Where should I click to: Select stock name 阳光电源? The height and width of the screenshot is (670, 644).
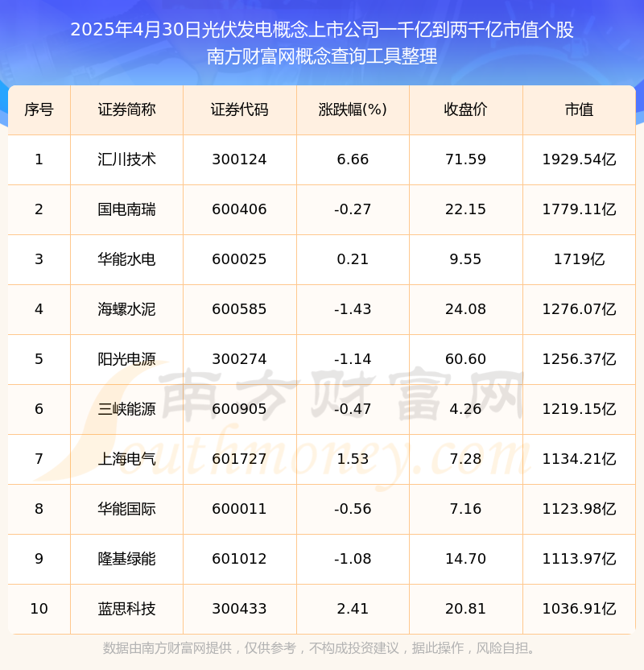tap(126, 359)
